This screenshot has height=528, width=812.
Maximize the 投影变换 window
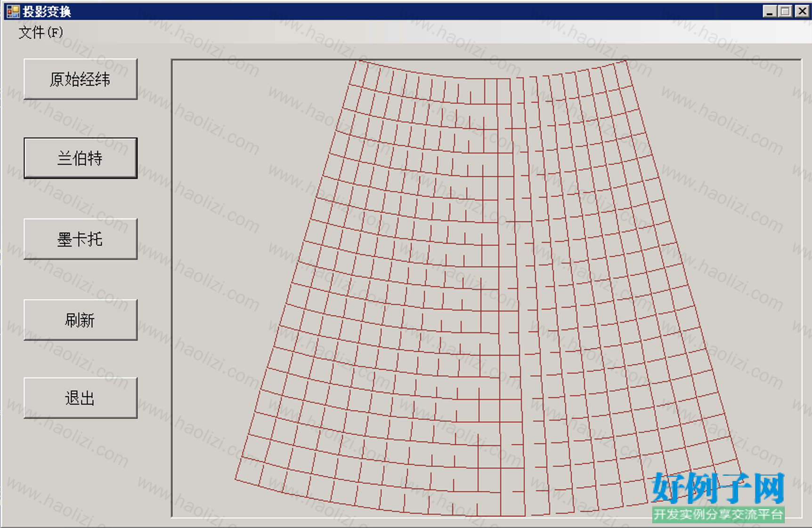coord(785,11)
